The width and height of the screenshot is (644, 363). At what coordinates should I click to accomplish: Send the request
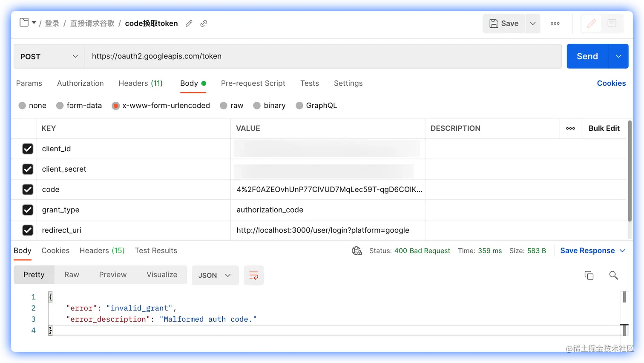coord(588,56)
